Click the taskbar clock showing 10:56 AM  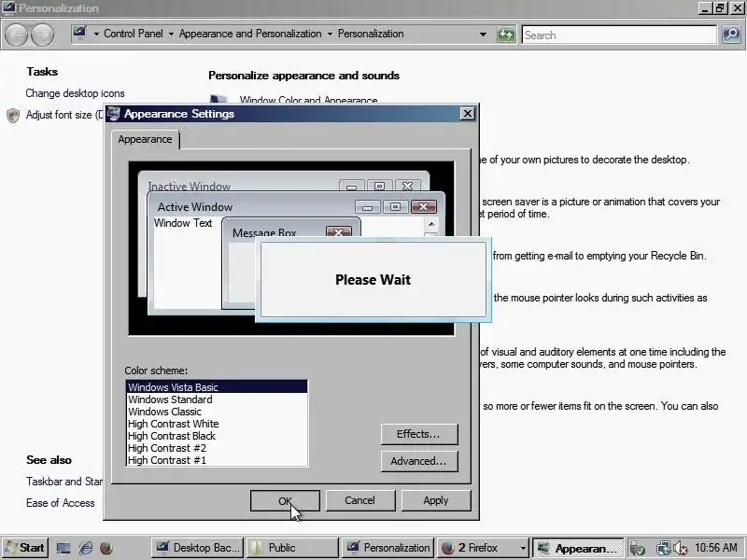716,548
